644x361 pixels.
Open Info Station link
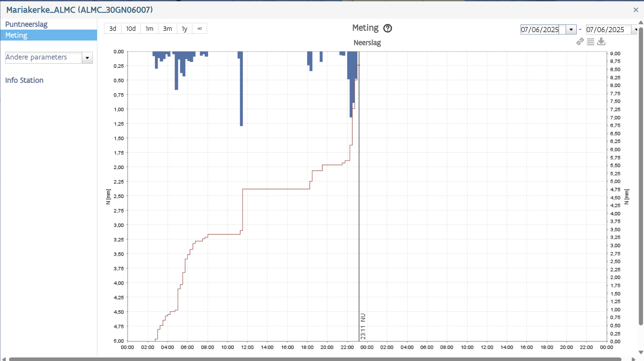(x=24, y=80)
